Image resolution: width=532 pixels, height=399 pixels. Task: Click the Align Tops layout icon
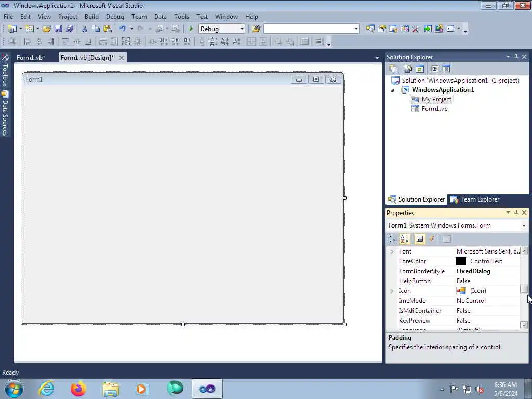point(65,42)
